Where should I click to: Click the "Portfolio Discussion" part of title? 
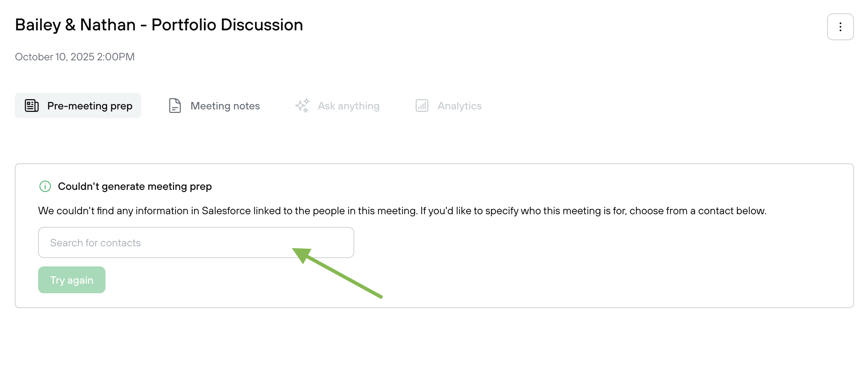coord(227,25)
